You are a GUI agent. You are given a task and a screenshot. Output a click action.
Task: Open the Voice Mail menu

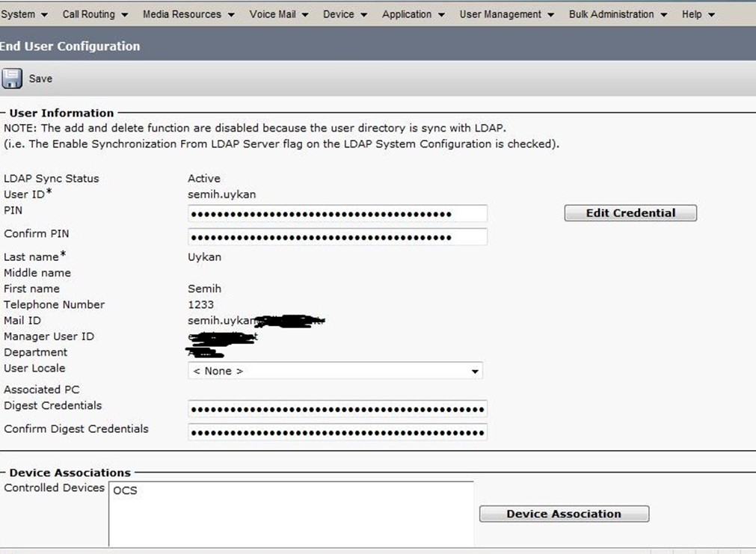point(279,14)
